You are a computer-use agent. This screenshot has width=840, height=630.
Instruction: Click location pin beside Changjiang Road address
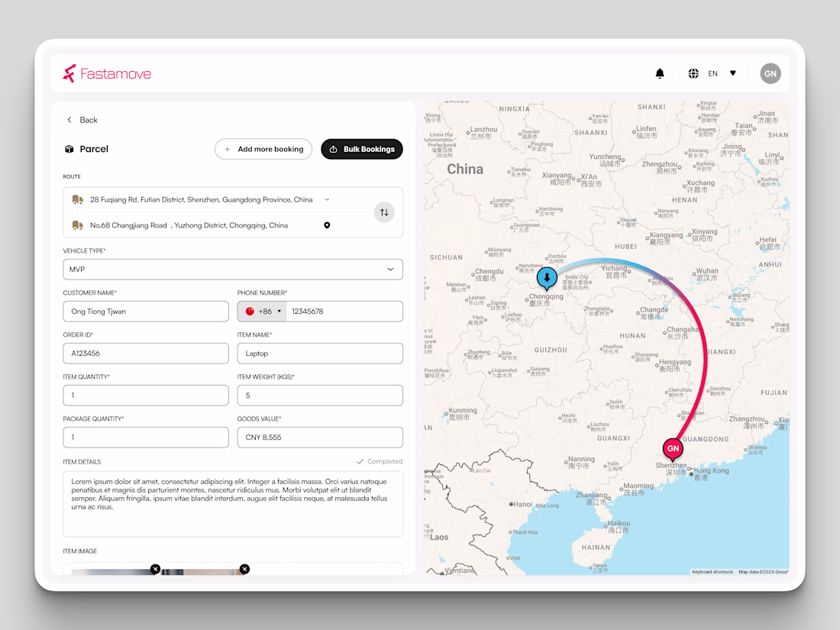click(x=327, y=225)
